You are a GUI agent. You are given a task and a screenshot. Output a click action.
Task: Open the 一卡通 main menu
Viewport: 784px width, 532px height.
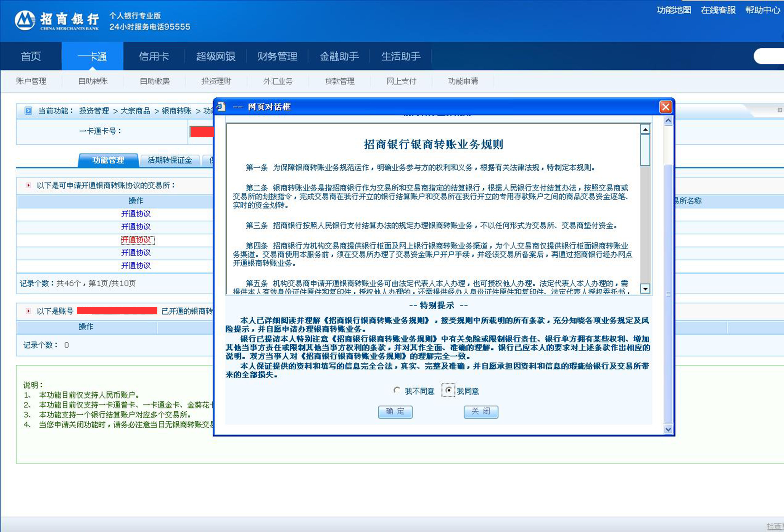[92, 56]
